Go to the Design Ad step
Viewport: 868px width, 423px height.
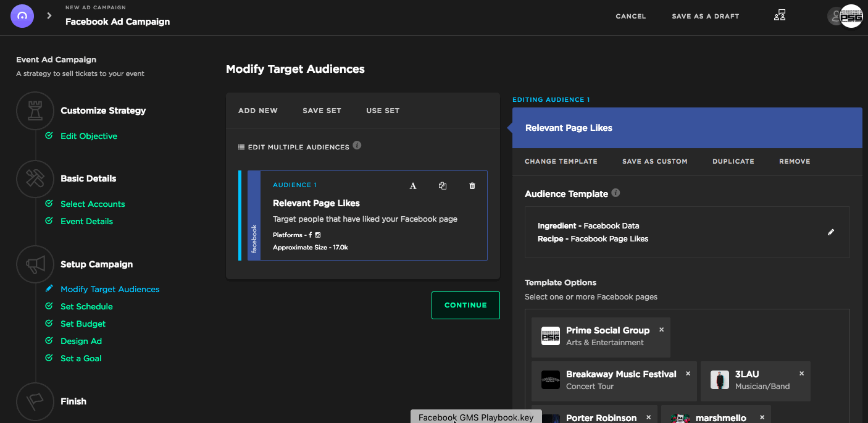[x=81, y=341]
